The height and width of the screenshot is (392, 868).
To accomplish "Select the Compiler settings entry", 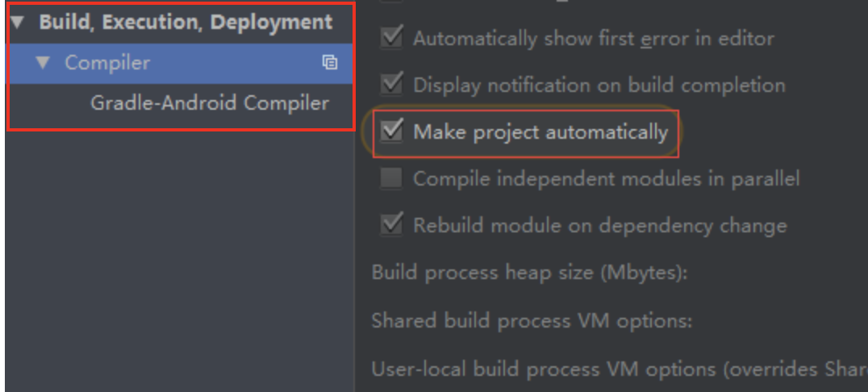I will point(107,63).
